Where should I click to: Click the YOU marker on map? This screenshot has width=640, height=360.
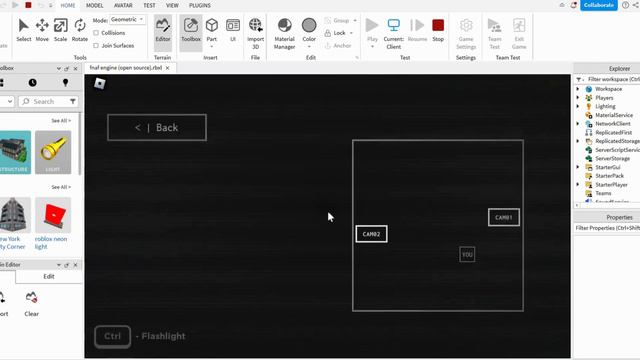pyautogui.click(x=467, y=254)
